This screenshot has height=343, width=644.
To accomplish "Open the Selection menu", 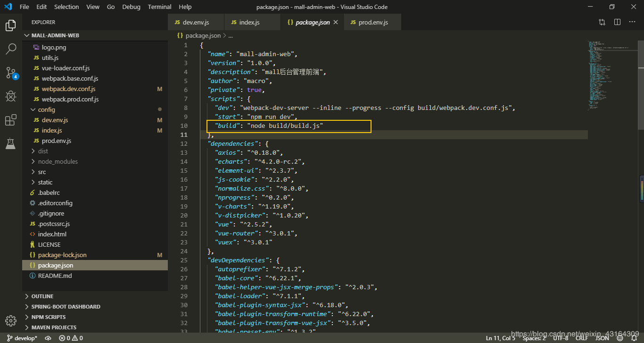I will 66,7.
